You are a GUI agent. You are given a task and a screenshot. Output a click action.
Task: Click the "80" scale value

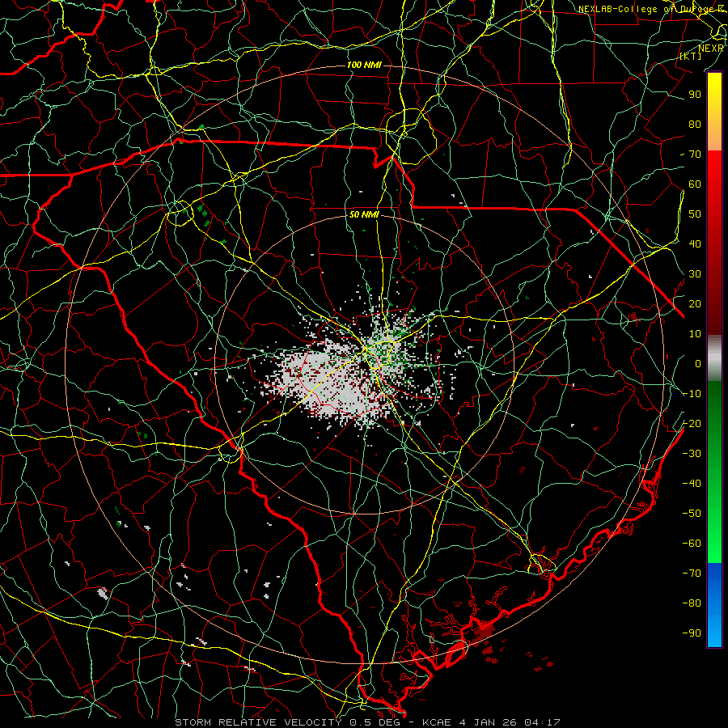tap(695, 124)
